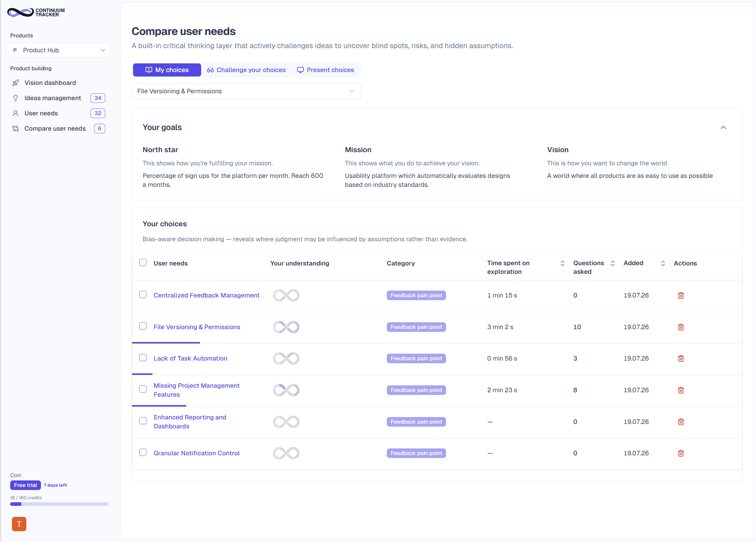This screenshot has width=756, height=542.
Task: Click the Free trial badge
Action: coord(25,485)
